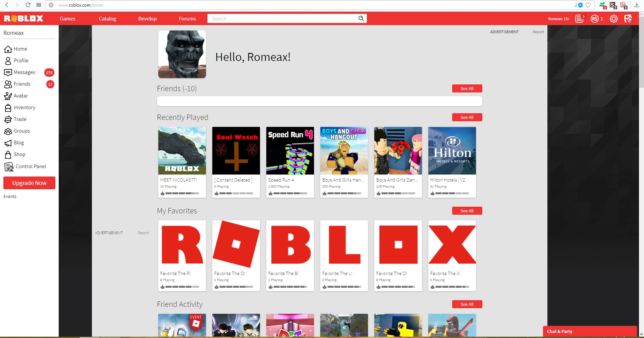Click the site info globe icon in the address bar
The height and width of the screenshot is (338, 644).
pyautogui.click(x=51, y=5)
